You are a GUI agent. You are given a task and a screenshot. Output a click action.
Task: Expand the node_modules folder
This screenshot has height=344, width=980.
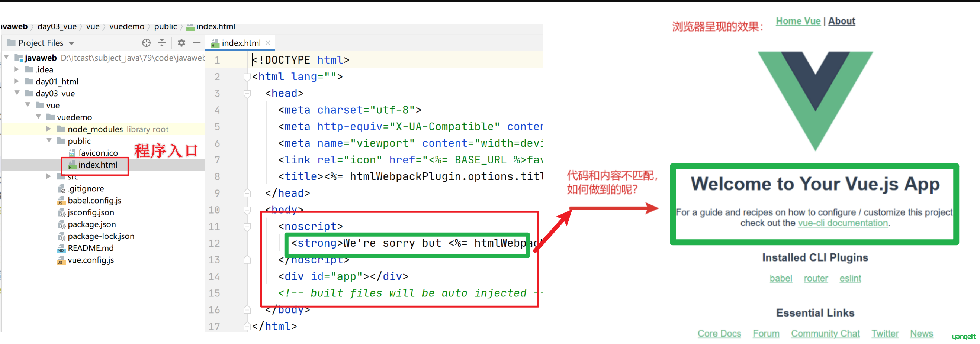pyautogui.click(x=49, y=129)
